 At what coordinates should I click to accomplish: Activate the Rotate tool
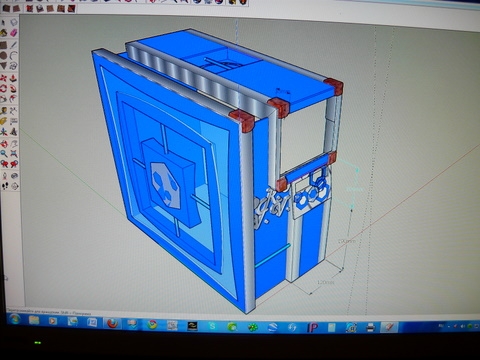4,88
